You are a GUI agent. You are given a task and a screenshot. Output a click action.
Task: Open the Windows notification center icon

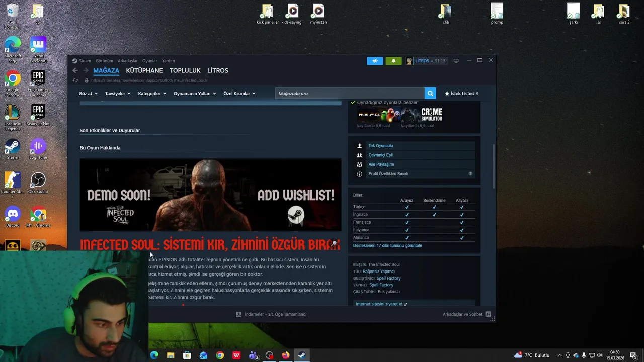(x=633, y=355)
